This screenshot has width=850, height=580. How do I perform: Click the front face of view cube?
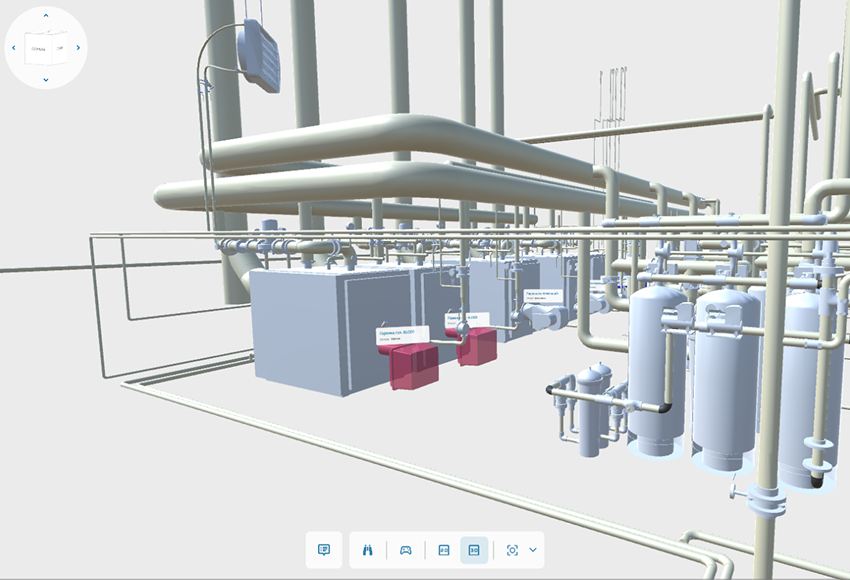coord(39,48)
